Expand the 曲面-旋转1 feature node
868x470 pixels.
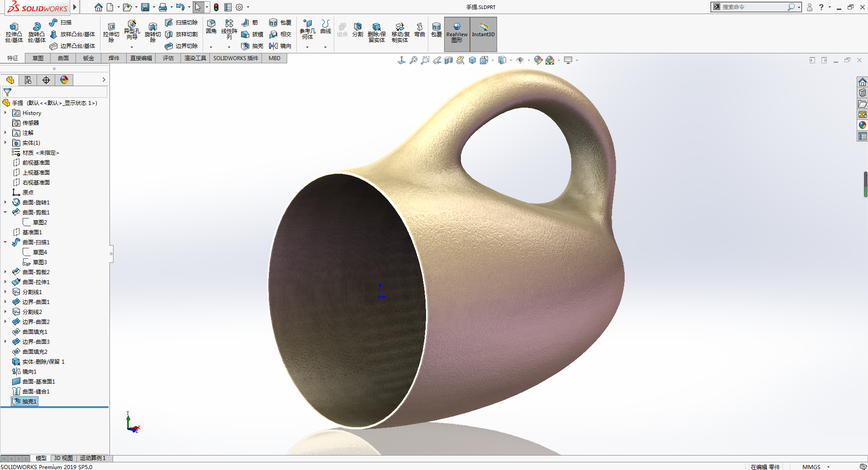tap(5, 202)
